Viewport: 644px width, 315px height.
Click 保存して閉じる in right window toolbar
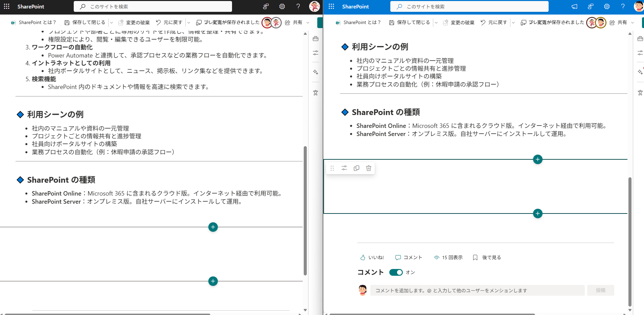pos(410,22)
